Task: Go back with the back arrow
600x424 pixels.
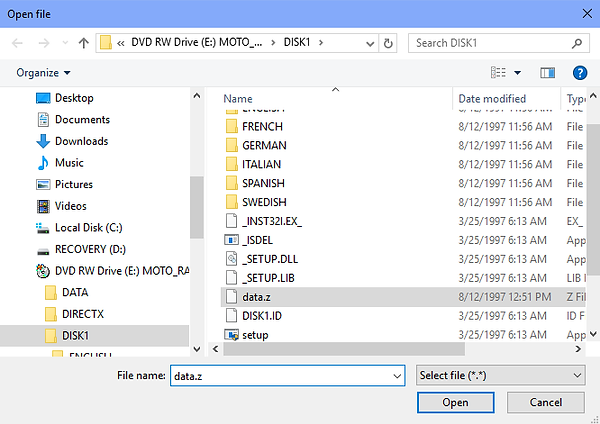Action: tap(17, 43)
